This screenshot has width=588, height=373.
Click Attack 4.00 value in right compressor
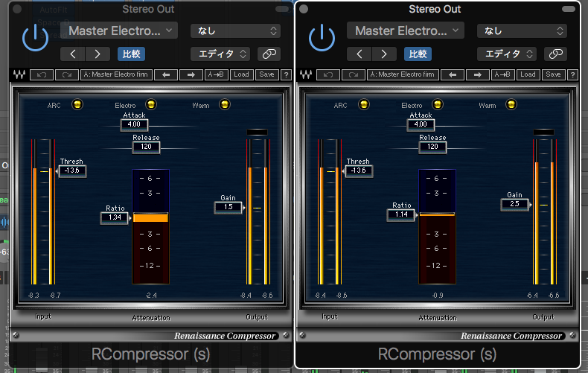tap(421, 124)
